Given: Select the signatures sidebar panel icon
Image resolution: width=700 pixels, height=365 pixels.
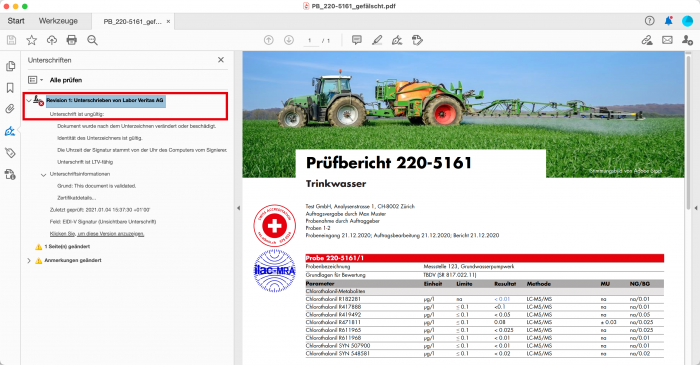Looking at the screenshot, I should [x=10, y=131].
